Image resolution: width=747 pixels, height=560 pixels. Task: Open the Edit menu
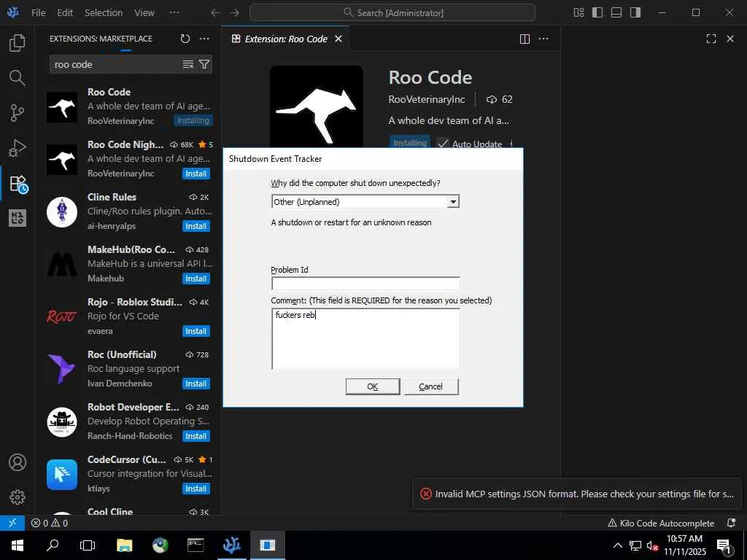coord(65,13)
